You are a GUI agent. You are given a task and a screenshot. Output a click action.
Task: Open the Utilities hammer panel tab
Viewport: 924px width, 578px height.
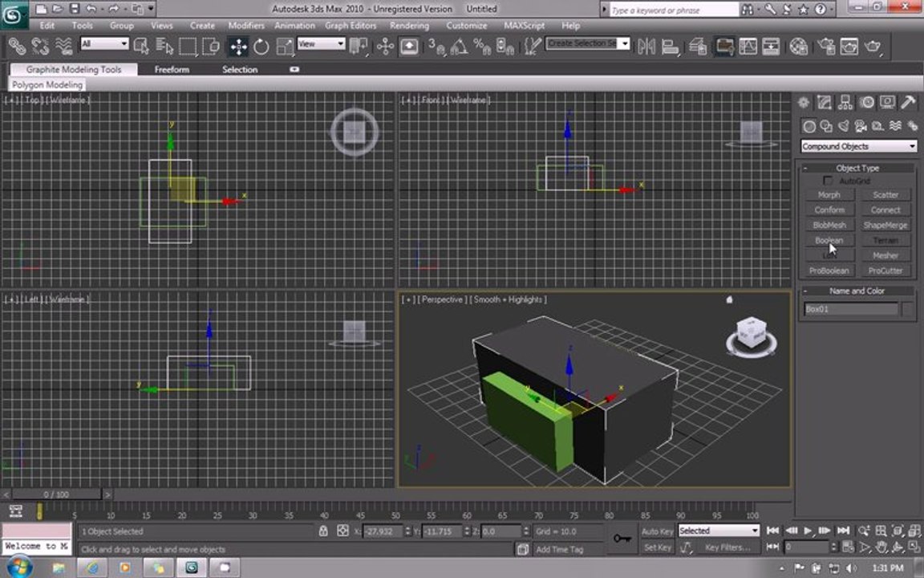(908, 102)
